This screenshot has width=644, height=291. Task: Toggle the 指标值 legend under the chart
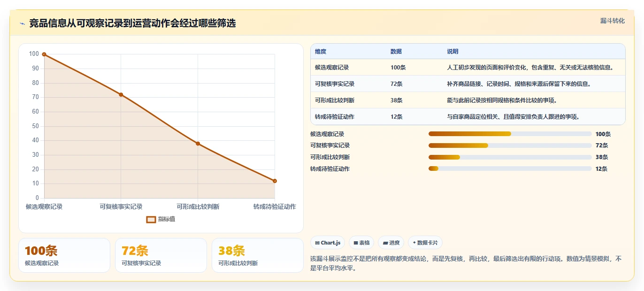pos(161,219)
